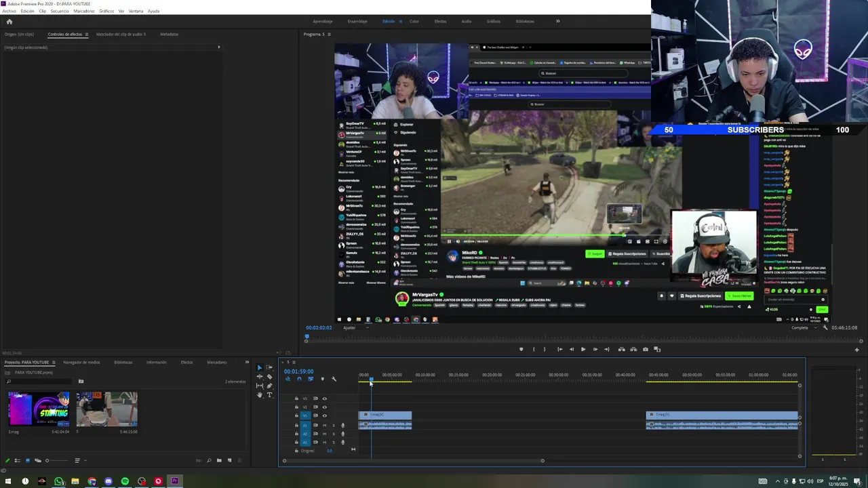868x488 pixels.
Task: Open Program monitor settings wrench
Action: pos(825,327)
